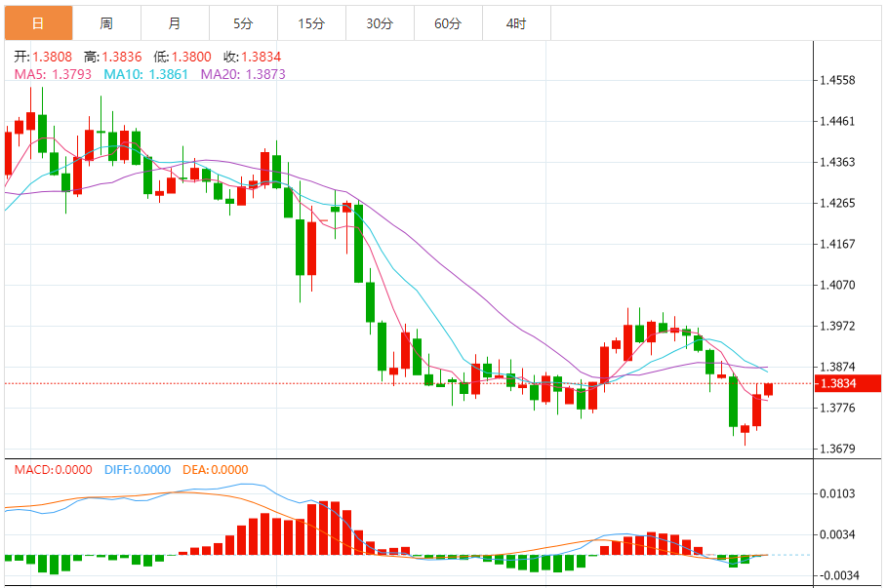Click the MA5: 1.3793 legend value
The width and height of the screenshot is (887, 588).
53,74
